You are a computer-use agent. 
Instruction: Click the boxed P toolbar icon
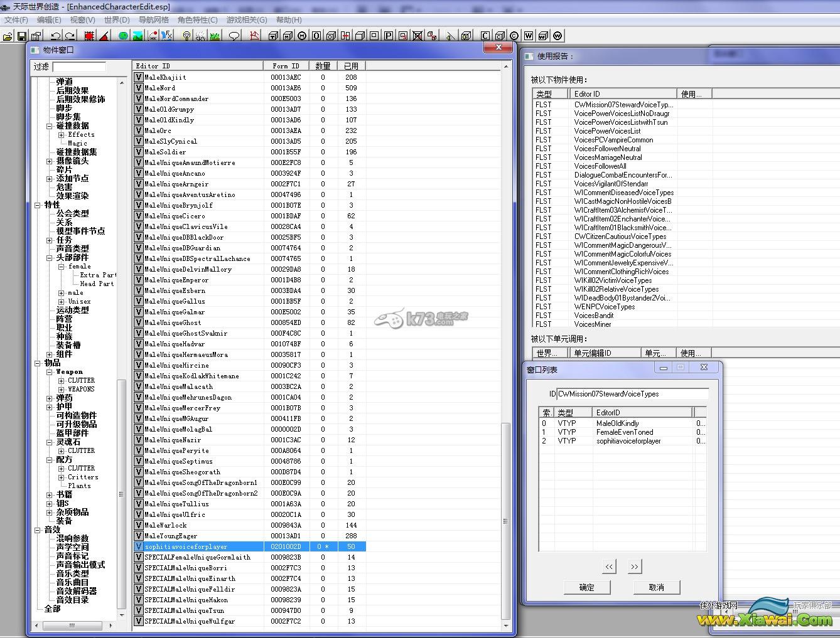tap(389, 36)
